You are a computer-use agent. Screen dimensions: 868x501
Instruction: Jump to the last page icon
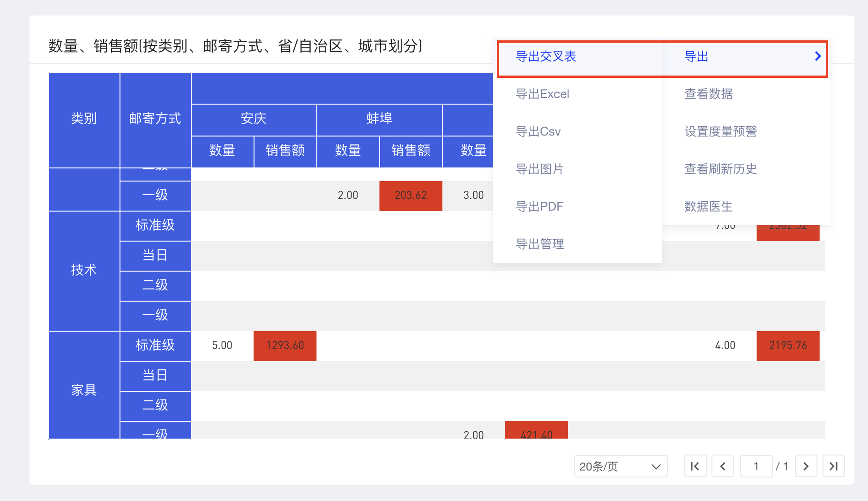pos(834,466)
